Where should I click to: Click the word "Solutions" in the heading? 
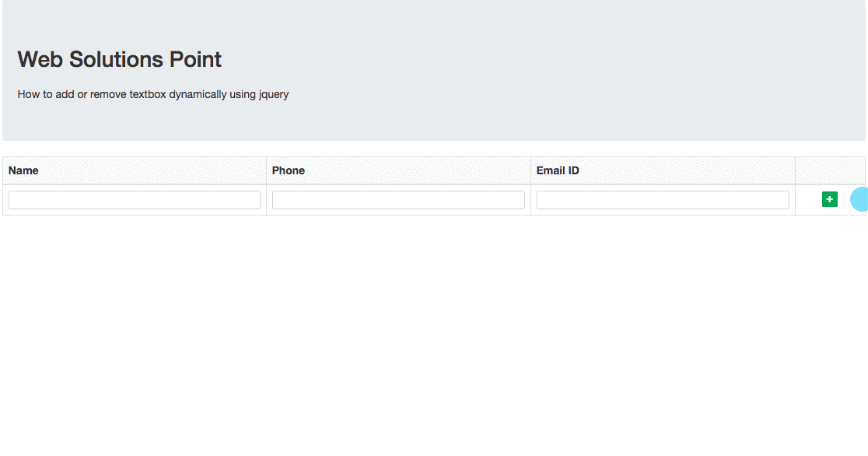click(x=117, y=59)
